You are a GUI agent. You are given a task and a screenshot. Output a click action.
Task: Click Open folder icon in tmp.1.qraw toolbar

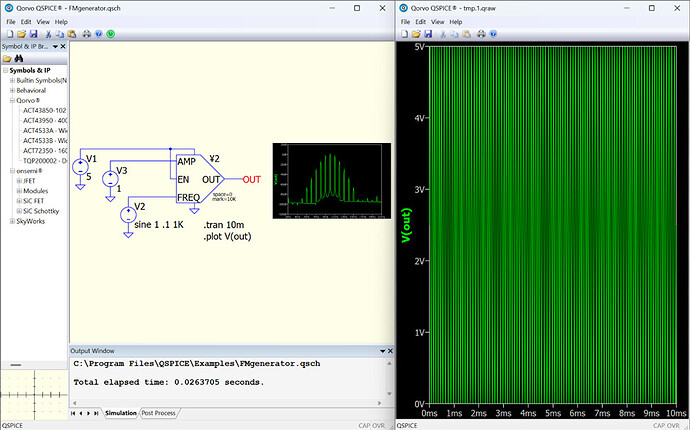point(416,34)
